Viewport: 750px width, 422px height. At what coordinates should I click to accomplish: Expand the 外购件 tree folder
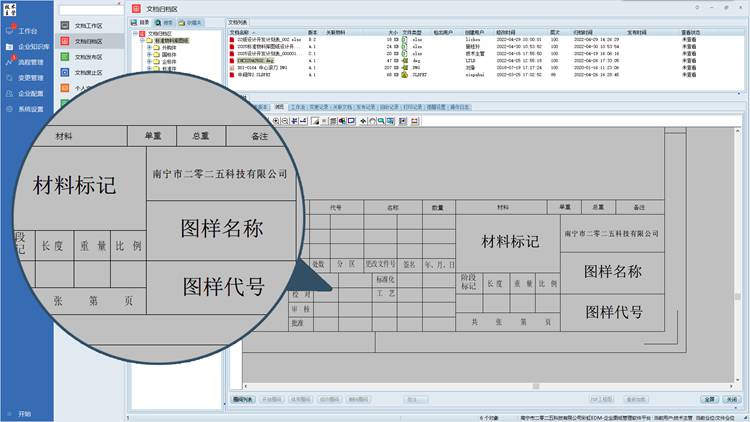[149, 46]
